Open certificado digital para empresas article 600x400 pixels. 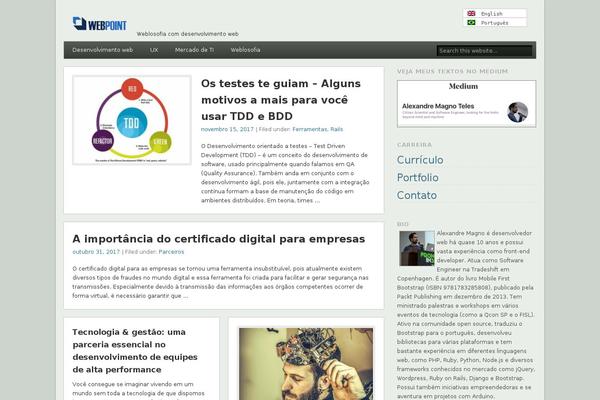pyautogui.click(x=218, y=239)
